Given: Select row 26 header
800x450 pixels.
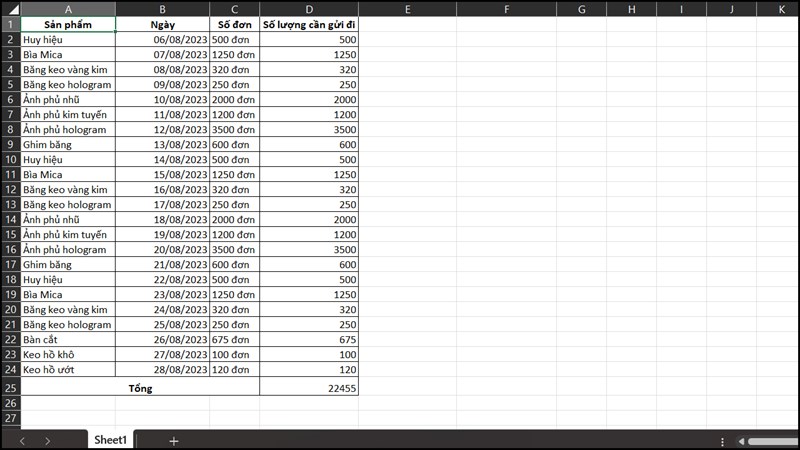Looking at the screenshot, I should pos(11,403).
